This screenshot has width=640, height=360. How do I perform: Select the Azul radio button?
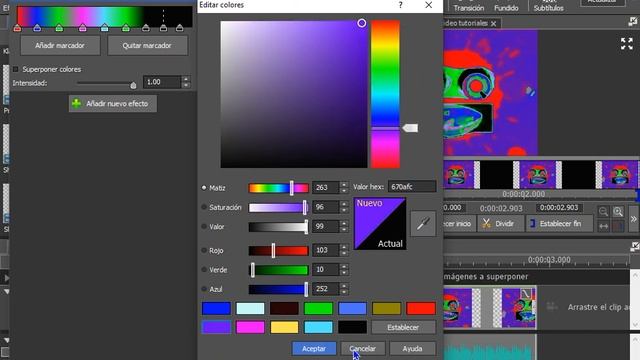(204, 289)
